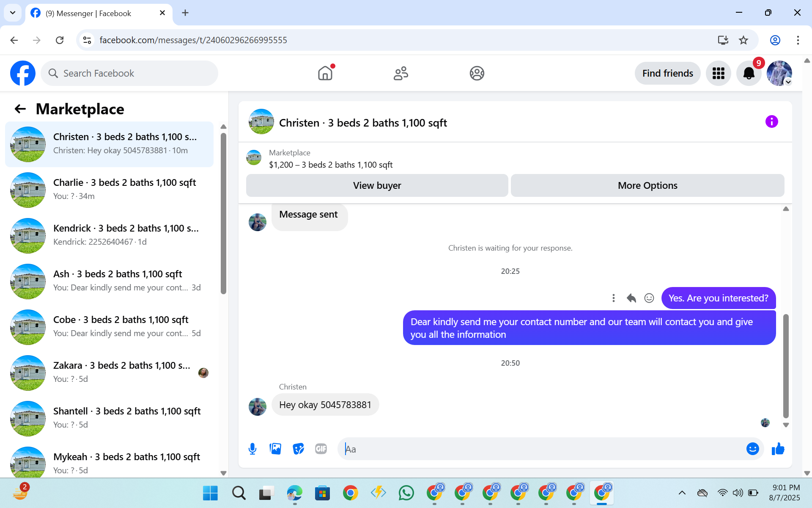Open the Shantell conversation
This screenshot has height=508, width=812.
pyautogui.click(x=109, y=419)
